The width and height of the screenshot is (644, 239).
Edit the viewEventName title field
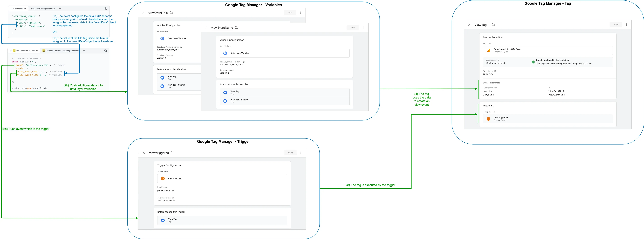click(x=222, y=28)
